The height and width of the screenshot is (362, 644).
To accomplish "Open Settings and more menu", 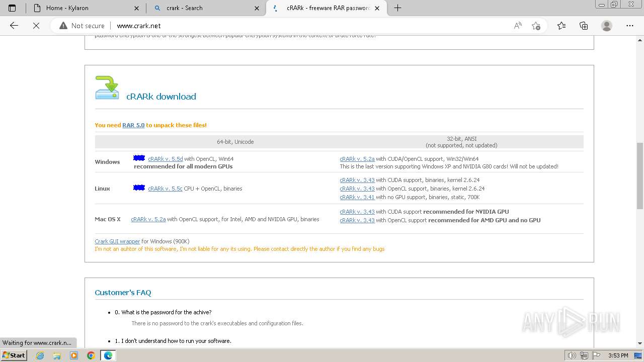I will [630, 26].
